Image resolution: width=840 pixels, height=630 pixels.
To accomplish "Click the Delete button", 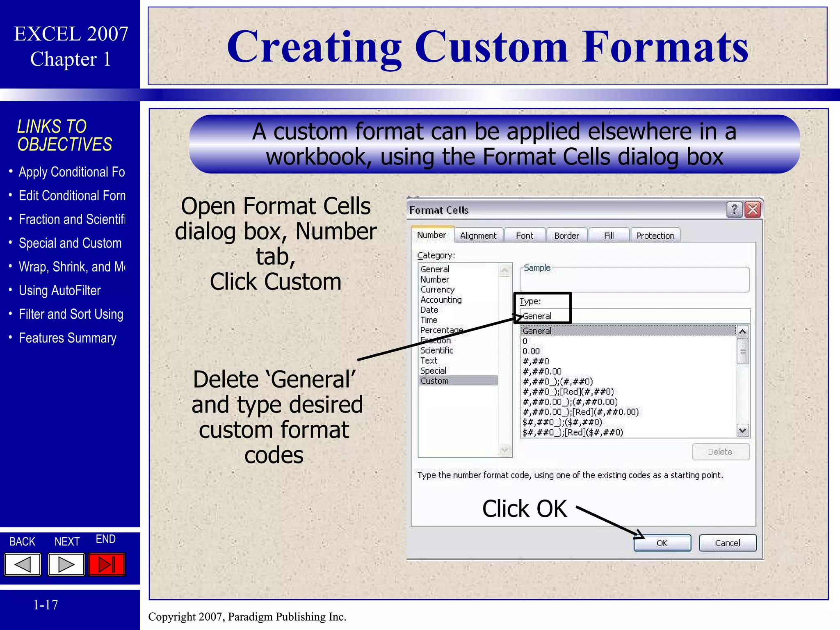I will pos(721,452).
